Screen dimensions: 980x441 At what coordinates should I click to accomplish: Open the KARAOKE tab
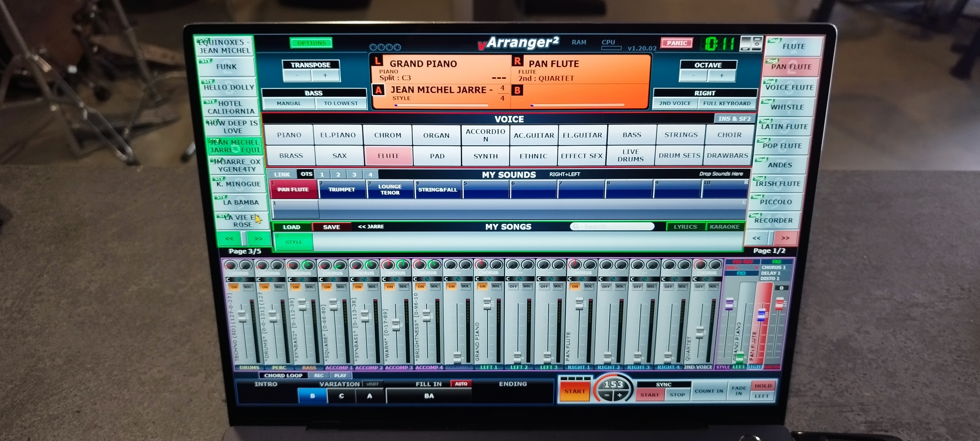click(724, 227)
